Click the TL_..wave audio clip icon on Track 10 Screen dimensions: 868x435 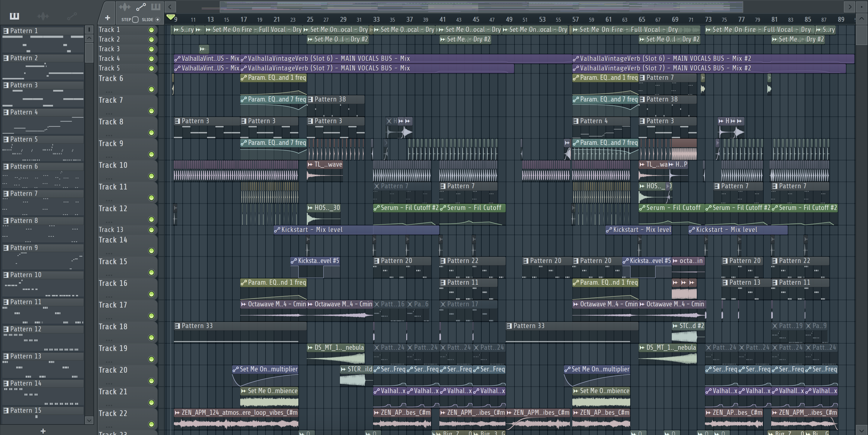click(310, 164)
